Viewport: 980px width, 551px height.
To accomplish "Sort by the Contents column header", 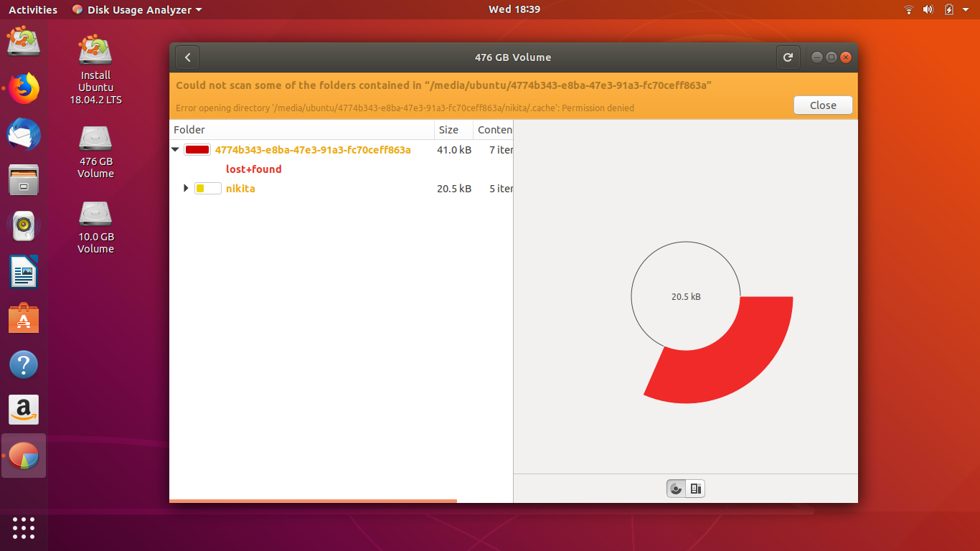I will click(x=494, y=130).
